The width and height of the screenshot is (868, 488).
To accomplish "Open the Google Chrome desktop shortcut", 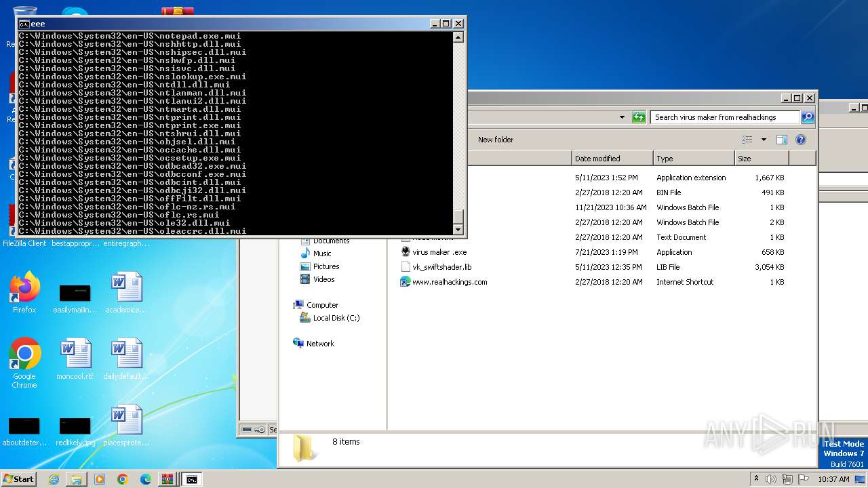I will 24,363.
